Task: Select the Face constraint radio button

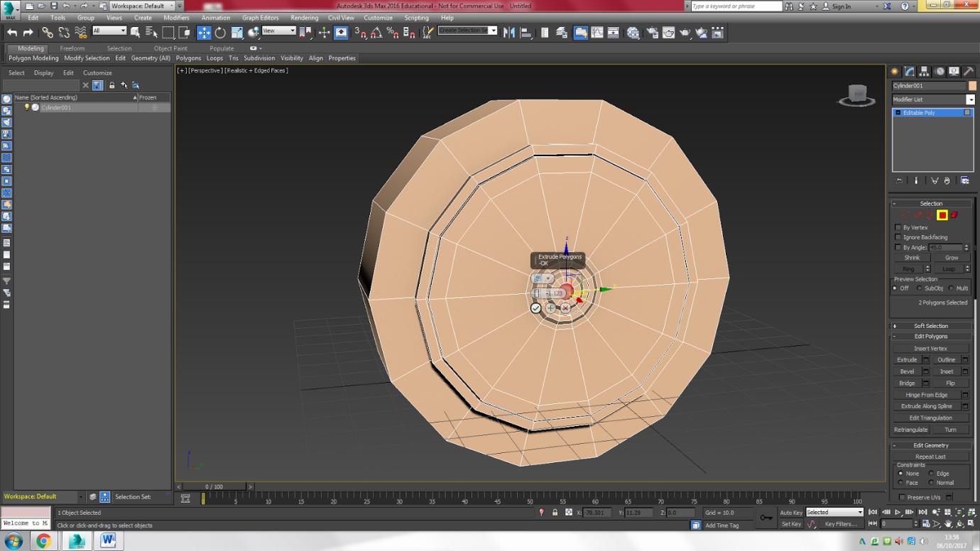Action: coord(900,483)
